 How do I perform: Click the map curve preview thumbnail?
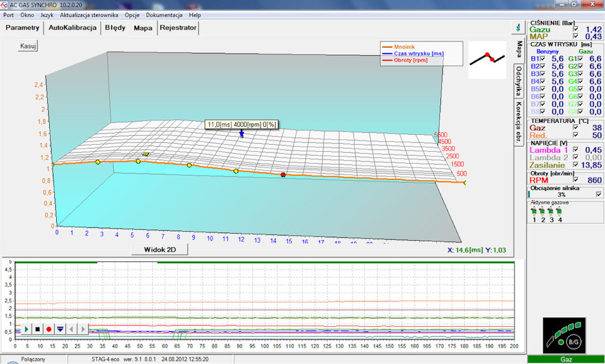(487, 60)
